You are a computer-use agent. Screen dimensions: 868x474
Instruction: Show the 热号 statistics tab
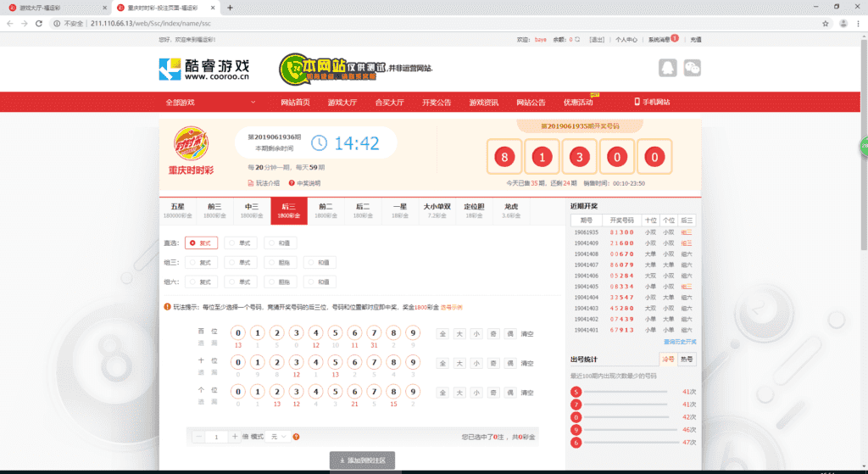pyautogui.click(x=687, y=360)
